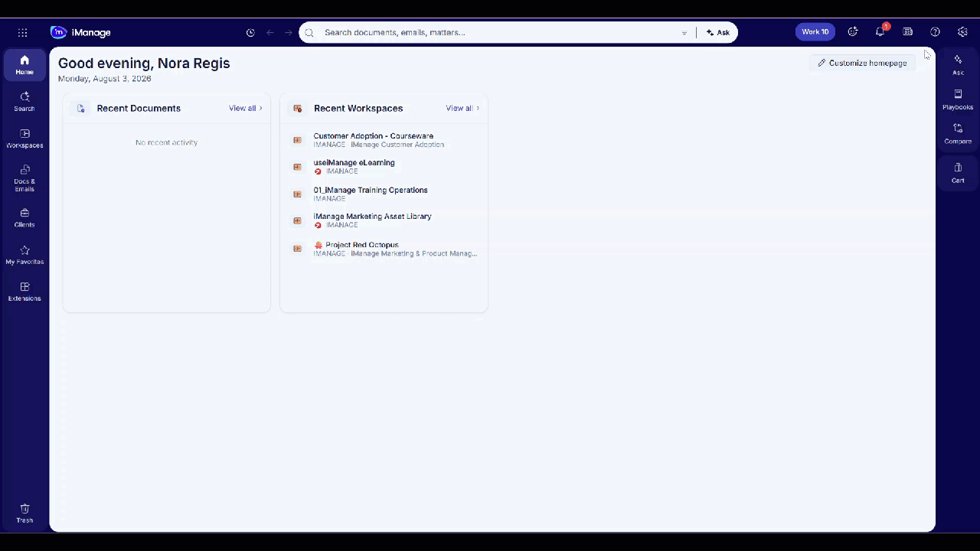Open Docs & Emails in the sidebar
This screenshot has height=551, width=980.
(24, 178)
